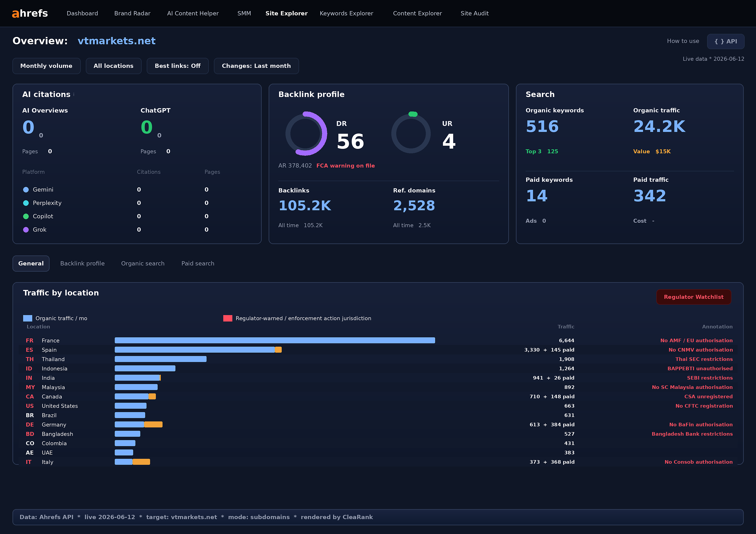Screen dimensions: 756x534
Task: Click the Organic traffic 24.2K value
Action: coord(659,127)
